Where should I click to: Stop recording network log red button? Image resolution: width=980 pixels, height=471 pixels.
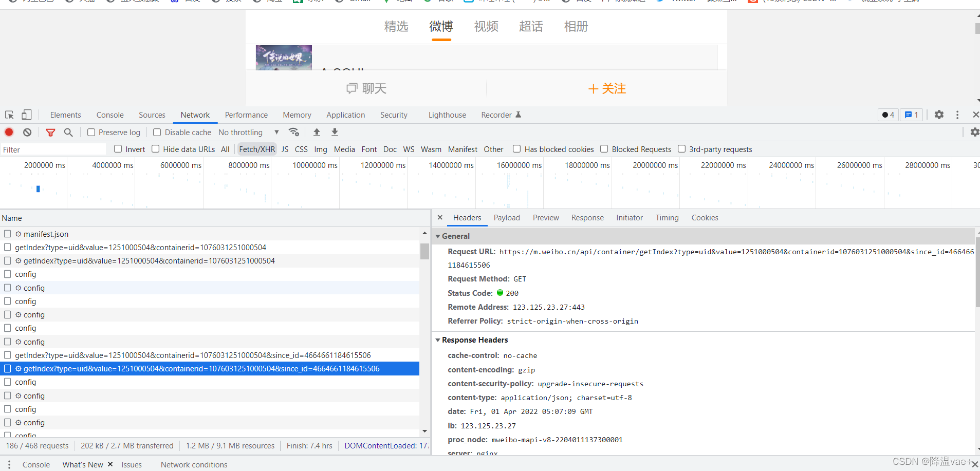pyautogui.click(x=9, y=133)
